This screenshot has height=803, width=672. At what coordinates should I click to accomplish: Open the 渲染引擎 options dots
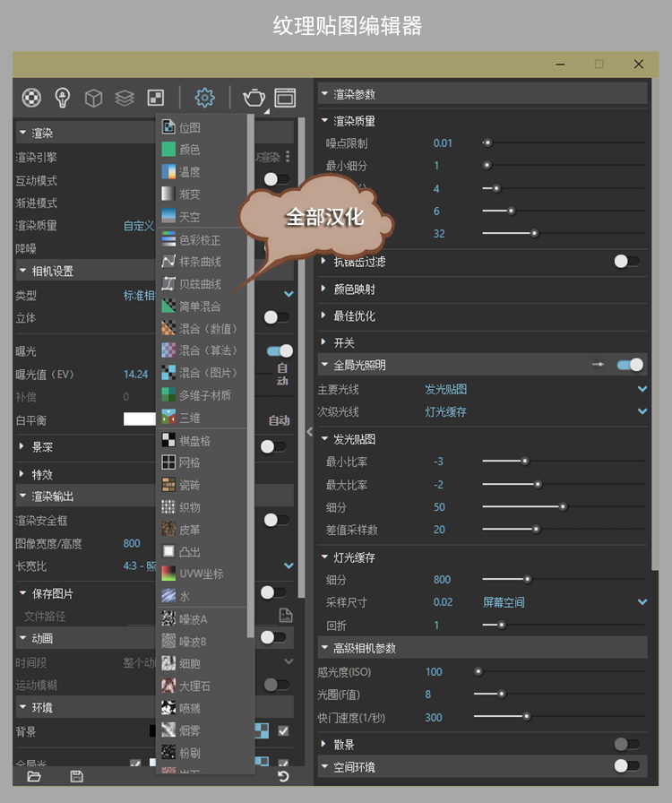pos(288,156)
